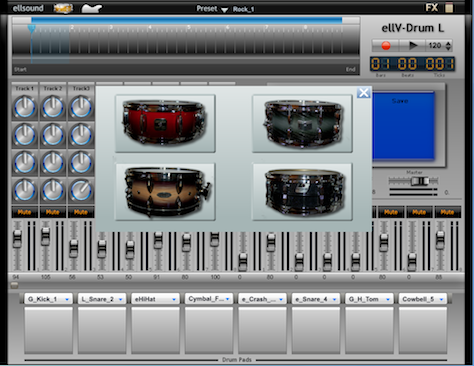Click Track 1 bottom-row knob

coord(25,191)
